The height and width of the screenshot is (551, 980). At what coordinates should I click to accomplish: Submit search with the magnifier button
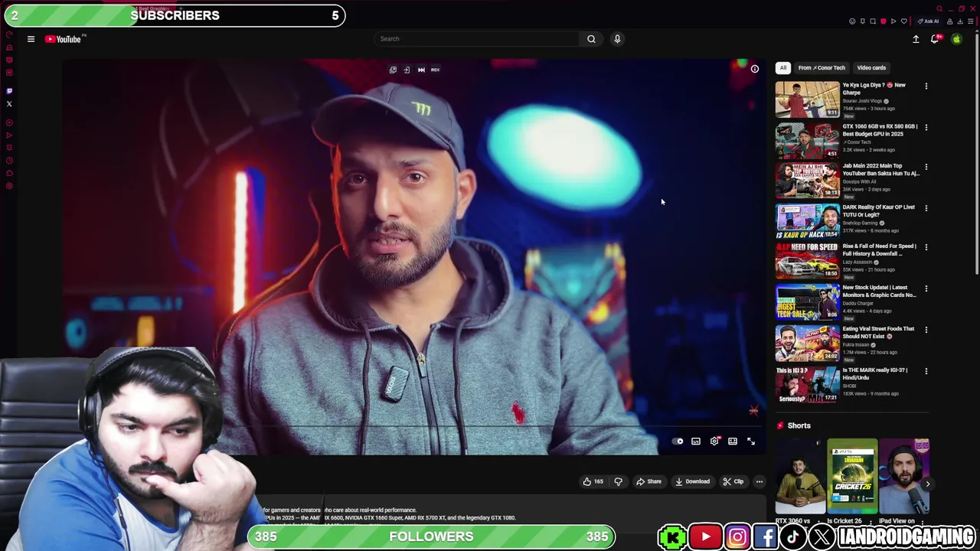pyautogui.click(x=591, y=38)
